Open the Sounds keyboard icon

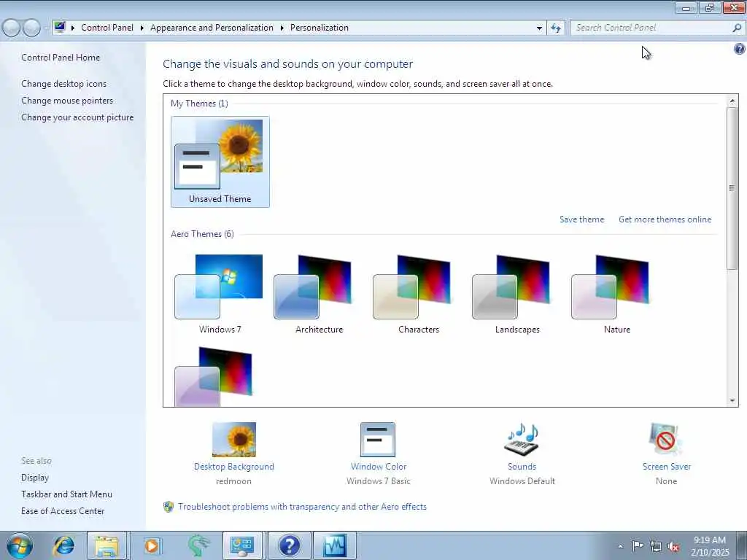(522, 440)
